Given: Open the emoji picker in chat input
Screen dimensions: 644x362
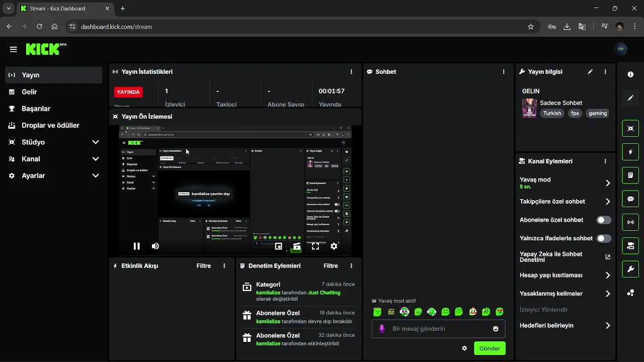Looking at the screenshot, I should (x=496, y=329).
